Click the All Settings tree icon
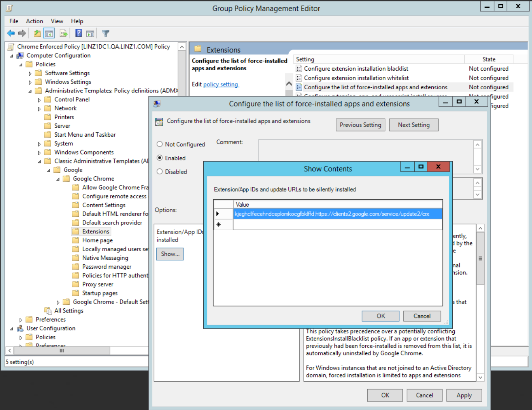This screenshot has height=410, width=532. (48, 311)
